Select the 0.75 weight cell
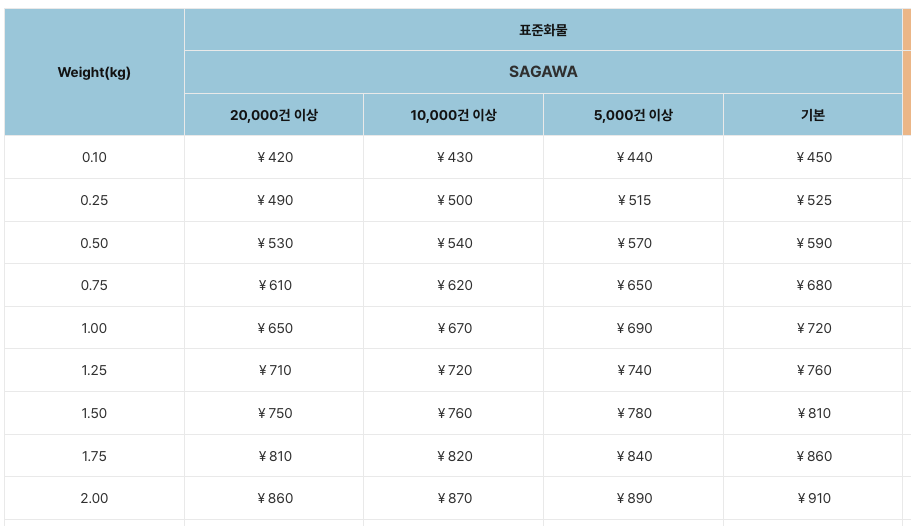 coord(94,285)
